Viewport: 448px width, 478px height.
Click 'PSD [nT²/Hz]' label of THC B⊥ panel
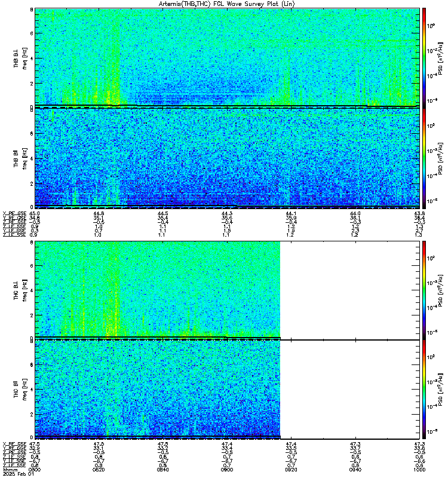click(x=440, y=290)
